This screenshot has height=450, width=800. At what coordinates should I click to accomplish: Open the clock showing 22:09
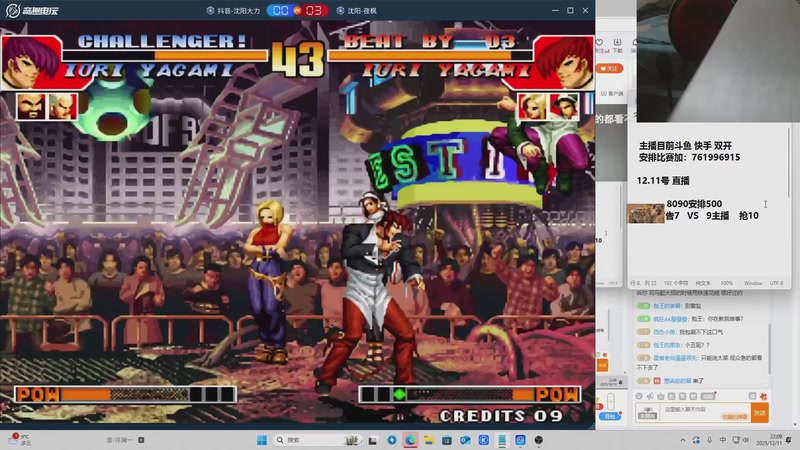pyautogui.click(x=768, y=440)
